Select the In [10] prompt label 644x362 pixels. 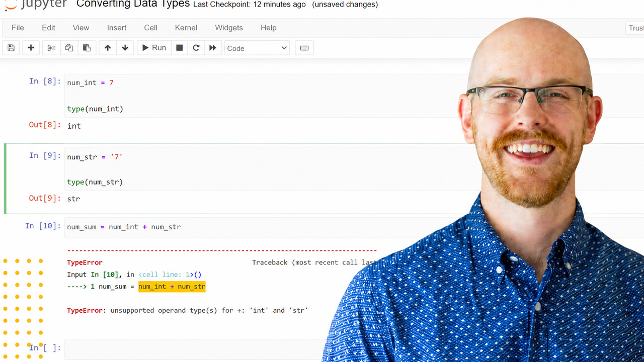(x=43, y=226)
